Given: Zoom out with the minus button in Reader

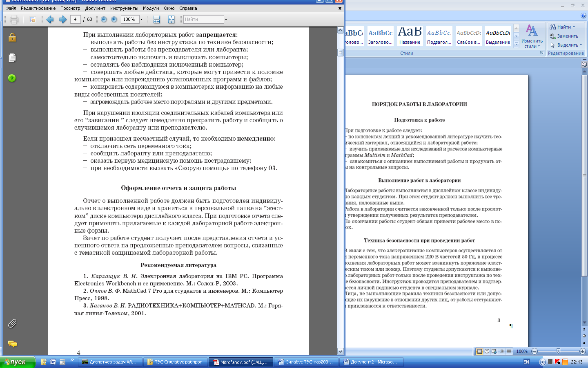Looking at the screenshot, I should tap(104, 19).
